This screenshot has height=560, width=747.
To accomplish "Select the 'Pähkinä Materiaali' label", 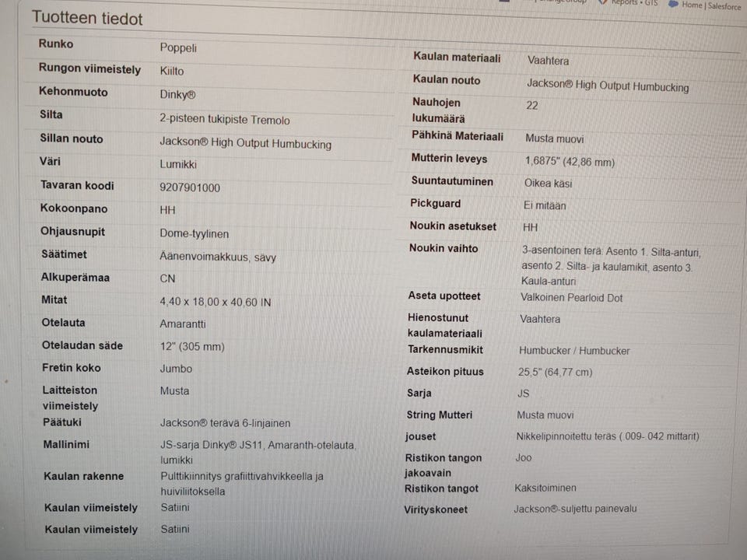I will coord(458,137).
